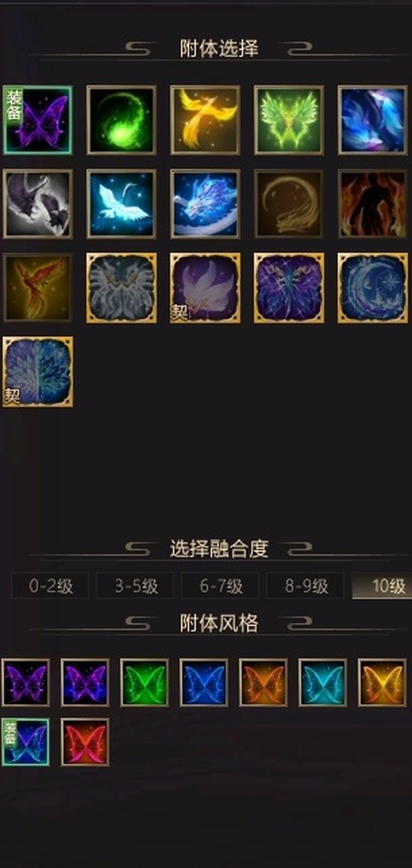Pick the flaming silhouette figure icon

373,204
